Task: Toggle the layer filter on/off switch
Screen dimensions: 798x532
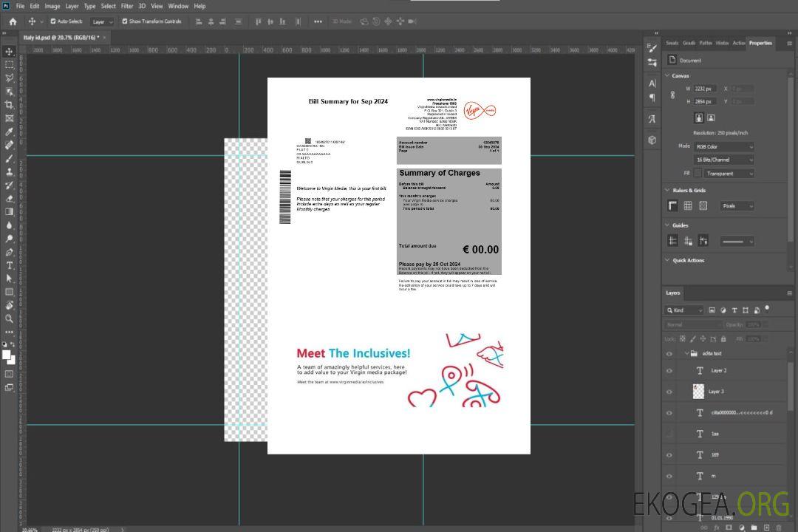Action: [x=767, y=309]
